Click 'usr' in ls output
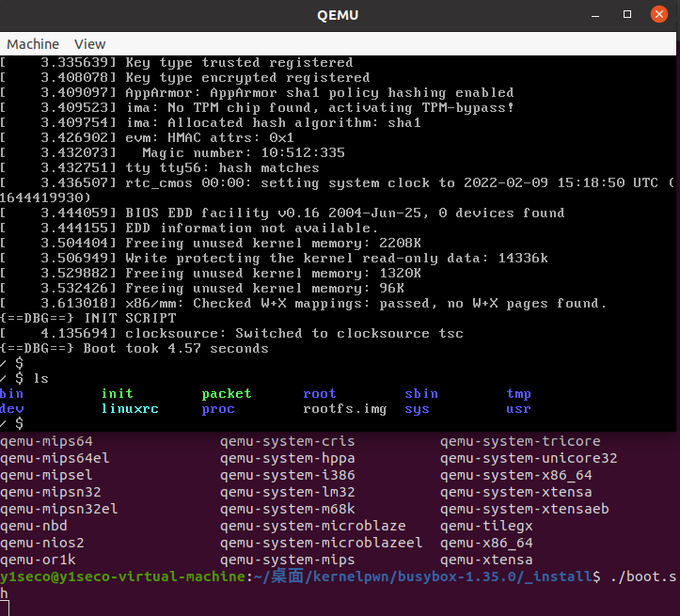This screenshot has height=616, width=680. tap(518, 409)
